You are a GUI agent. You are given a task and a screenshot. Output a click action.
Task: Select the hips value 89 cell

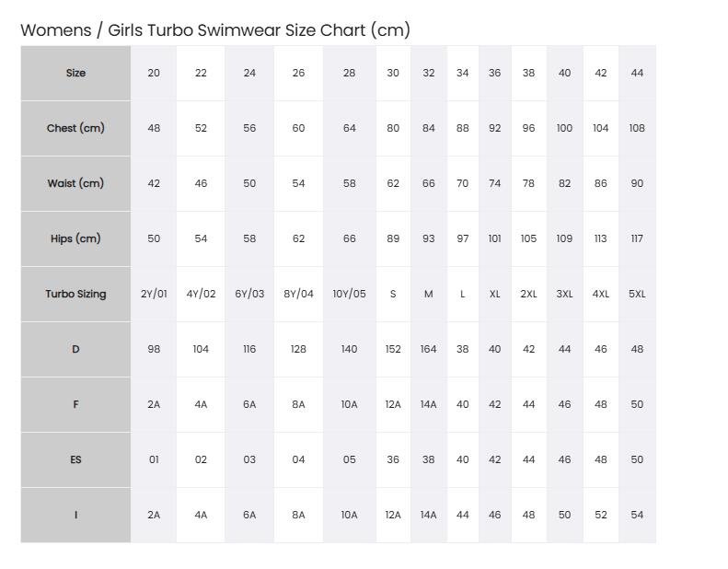(x=393, y=238)
